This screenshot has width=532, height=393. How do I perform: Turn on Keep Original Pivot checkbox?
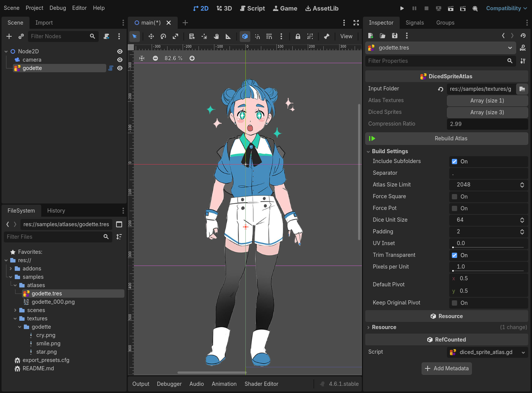click(454, 303)
